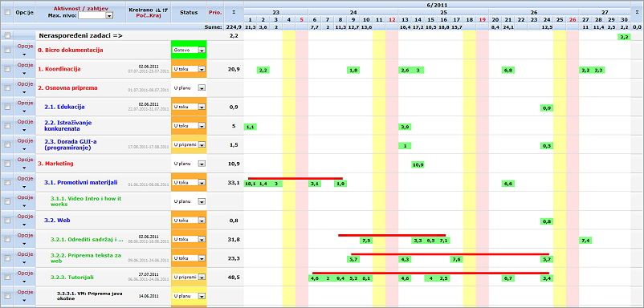Viewport: 644px width, 308px height.
Task: Open 3.2.2. Priprema teksta za web
Action: tap(86, 258)
